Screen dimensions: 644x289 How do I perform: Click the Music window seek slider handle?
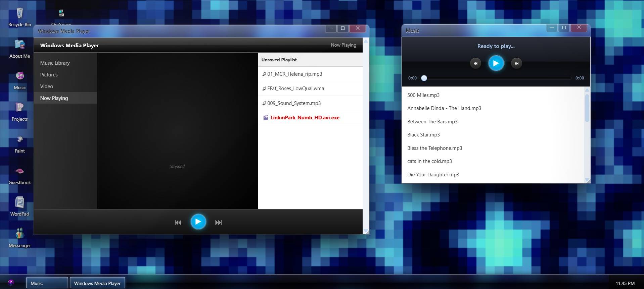tap(424, 78)
